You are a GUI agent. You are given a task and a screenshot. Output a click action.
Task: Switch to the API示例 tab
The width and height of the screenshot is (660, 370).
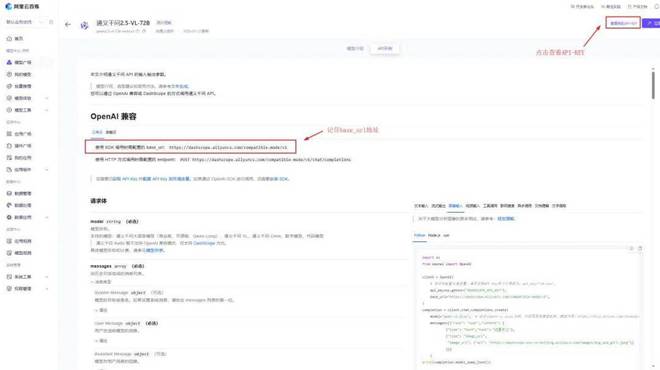click(385, 48)
